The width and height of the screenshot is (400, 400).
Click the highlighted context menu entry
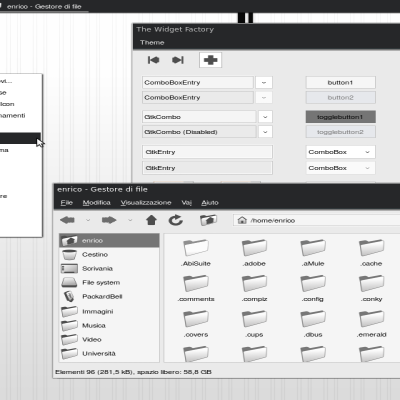click(20, 138)
